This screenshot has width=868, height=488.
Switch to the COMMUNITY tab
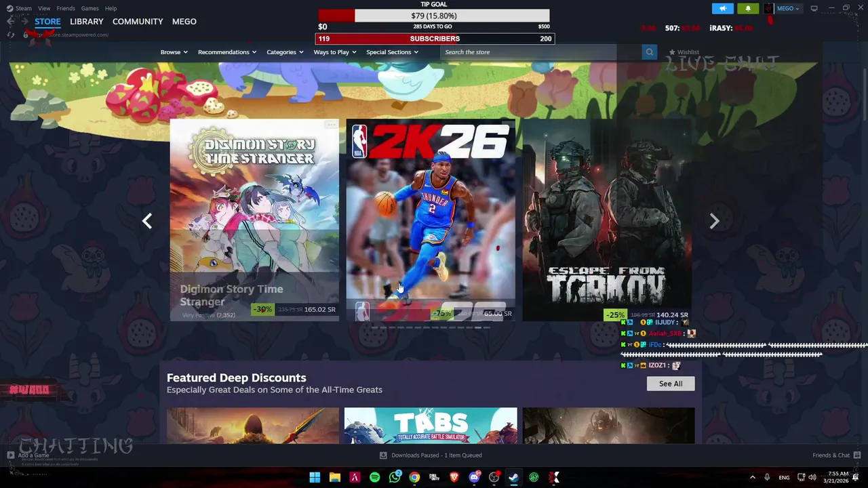[x=138, y=22]
